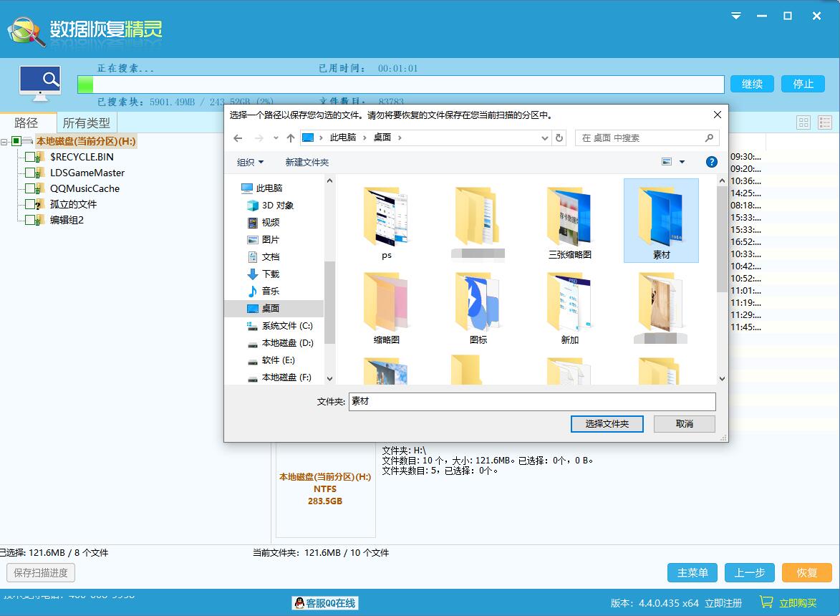
Task: Switch to thumbnail view in main window
Action: click(803, 122)
